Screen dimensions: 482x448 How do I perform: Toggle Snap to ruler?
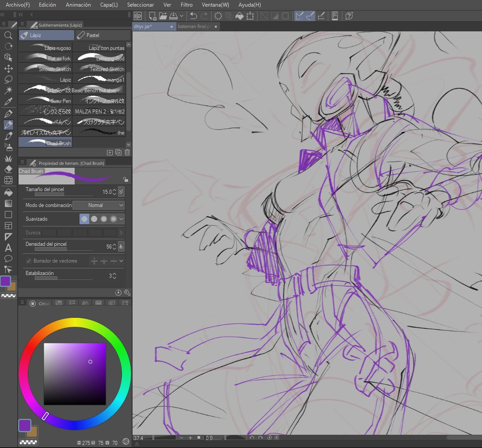pyautogui.click(x=299, y=16)
